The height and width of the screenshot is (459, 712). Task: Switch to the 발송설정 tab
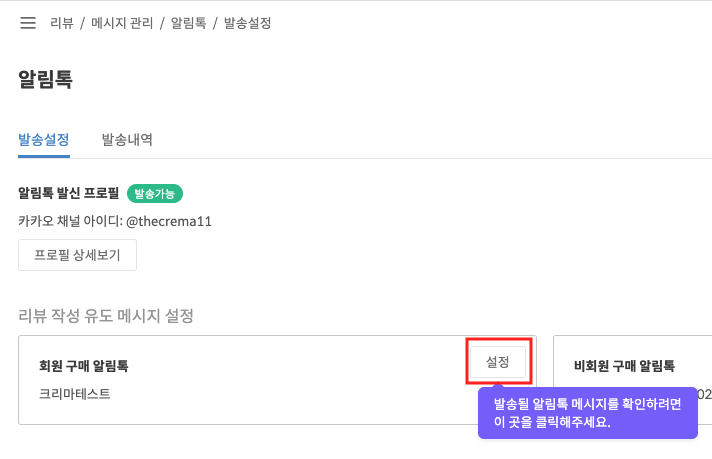point(44,140)
